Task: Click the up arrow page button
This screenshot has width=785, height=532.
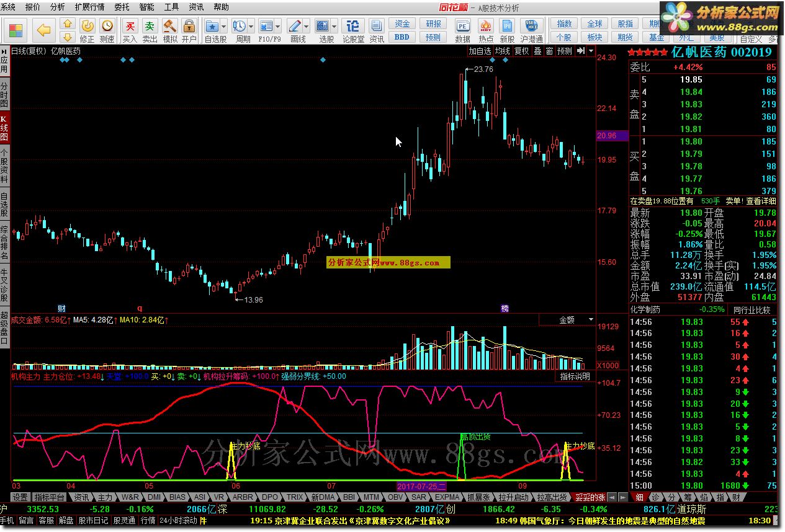Action: pyautogui.click(x=68, y=24)
